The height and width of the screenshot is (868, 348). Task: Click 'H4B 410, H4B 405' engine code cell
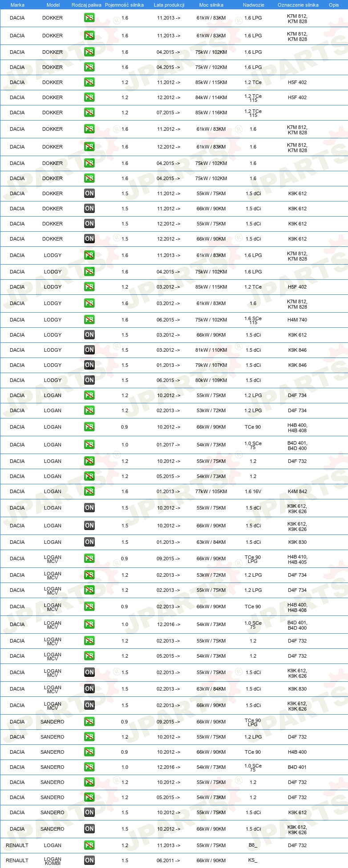(297, 559)
